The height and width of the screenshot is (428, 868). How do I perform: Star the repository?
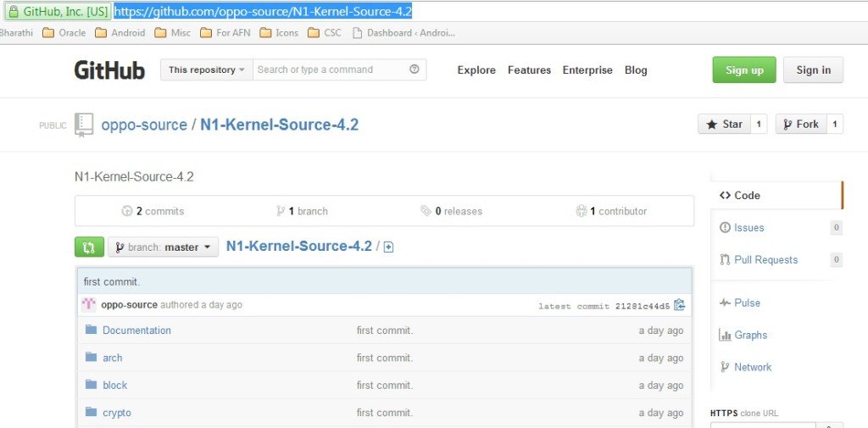tap(724, 124)
